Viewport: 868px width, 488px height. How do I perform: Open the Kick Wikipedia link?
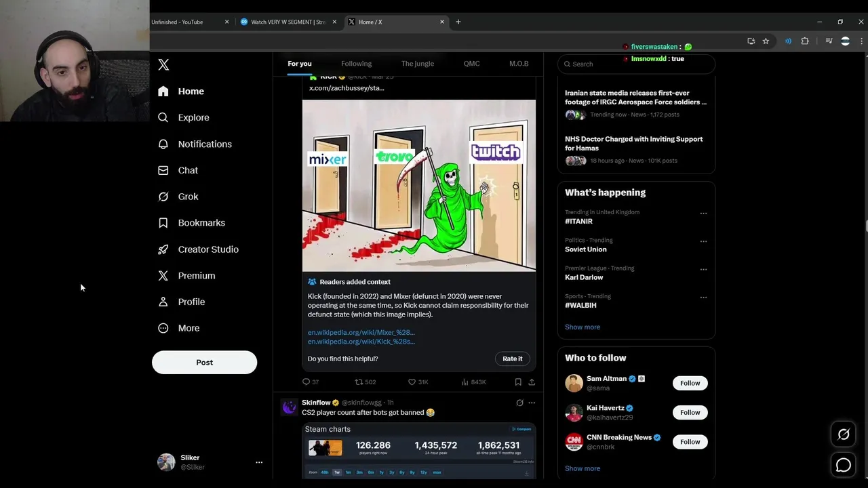[361, 342]
